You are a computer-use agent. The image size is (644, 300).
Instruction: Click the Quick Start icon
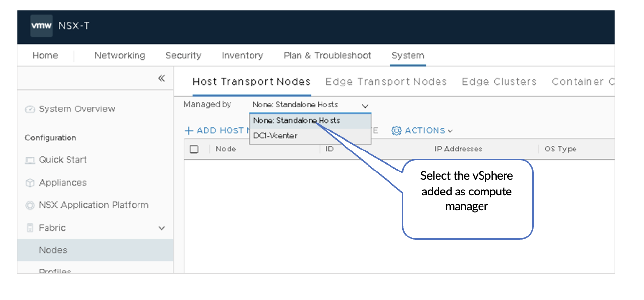click(30, 160)
